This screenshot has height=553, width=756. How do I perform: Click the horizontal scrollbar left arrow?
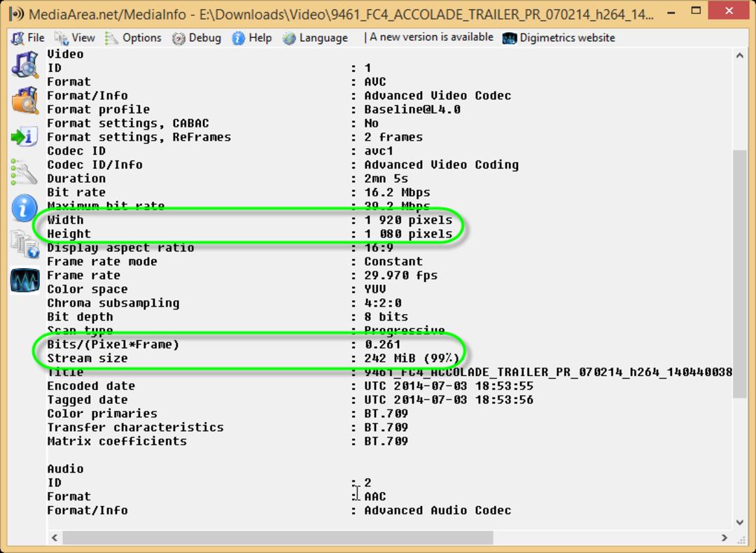coord(54,537)
